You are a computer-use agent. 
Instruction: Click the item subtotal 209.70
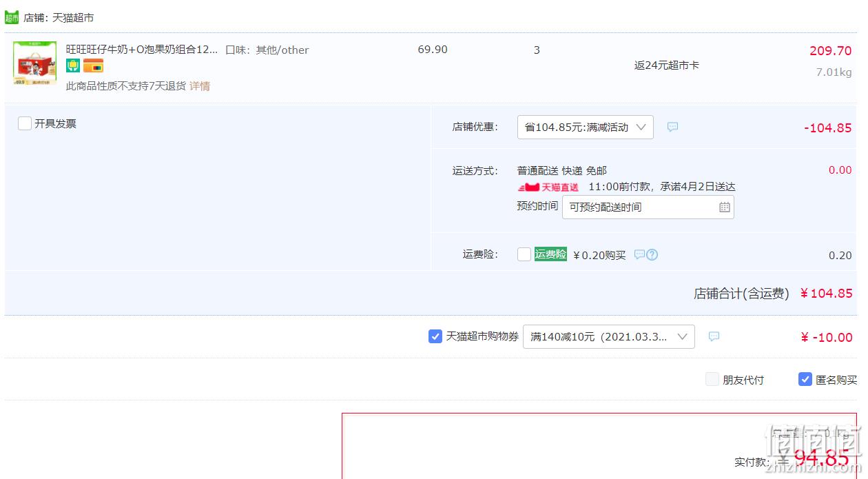831,51
